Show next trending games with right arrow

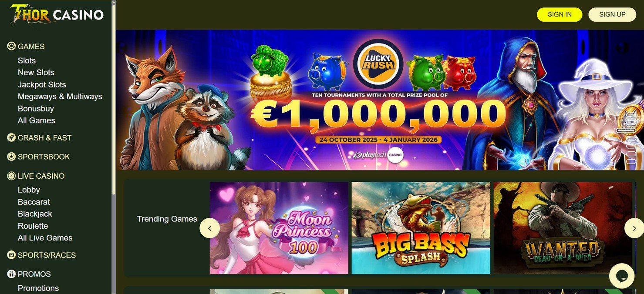point(634,228)
